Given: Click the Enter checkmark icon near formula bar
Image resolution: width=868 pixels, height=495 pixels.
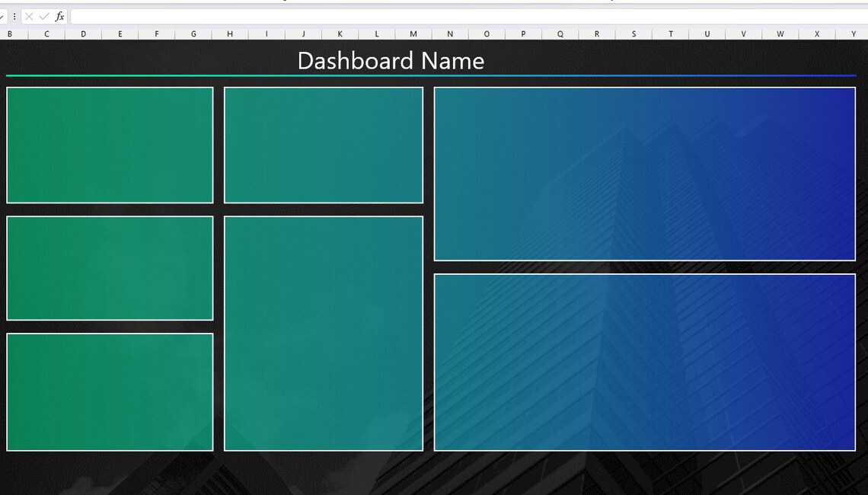Looking at the screenshot, I should 43,15.
